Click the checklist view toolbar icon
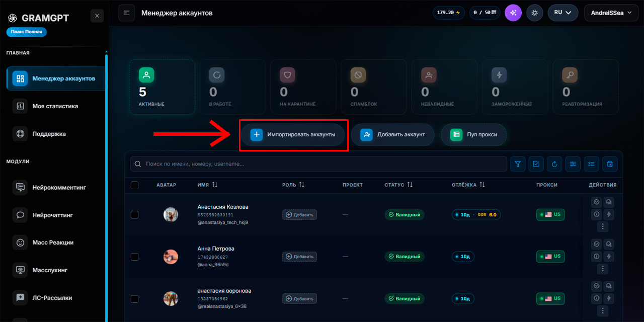Image resolution: width=644 pixels, height=322 pixels. [x=591, y=164]
